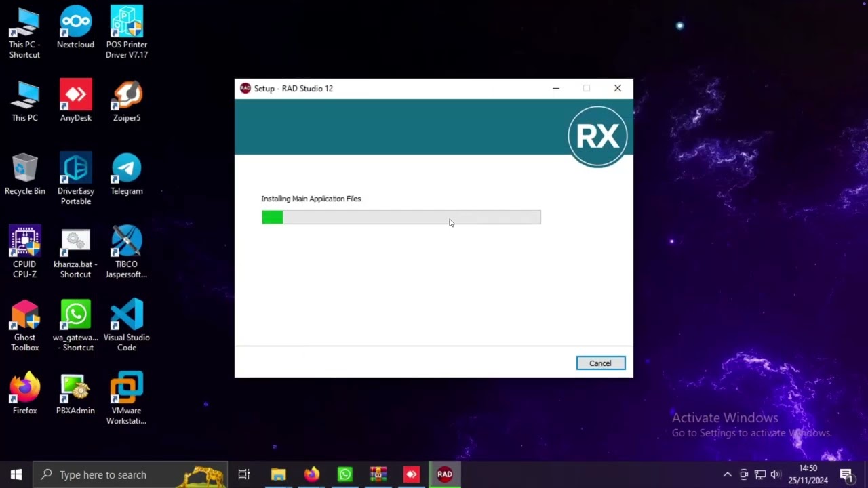Select the AnyDesk desktop icon
The height and width of the screenshot is (488, 868).
(x=75, y=101)
